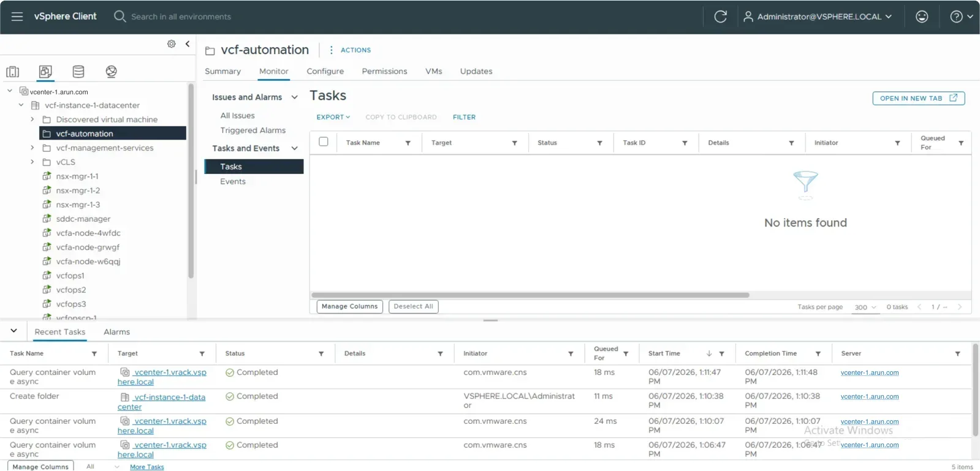980x471 pixels.
Task: Filter Recent Tasks Completion Time column
Action: coord(818,353)
